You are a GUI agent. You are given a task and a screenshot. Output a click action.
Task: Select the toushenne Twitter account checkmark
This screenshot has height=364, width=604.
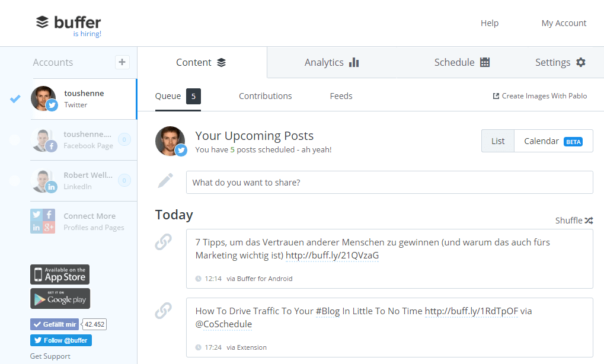coord(15,98)
